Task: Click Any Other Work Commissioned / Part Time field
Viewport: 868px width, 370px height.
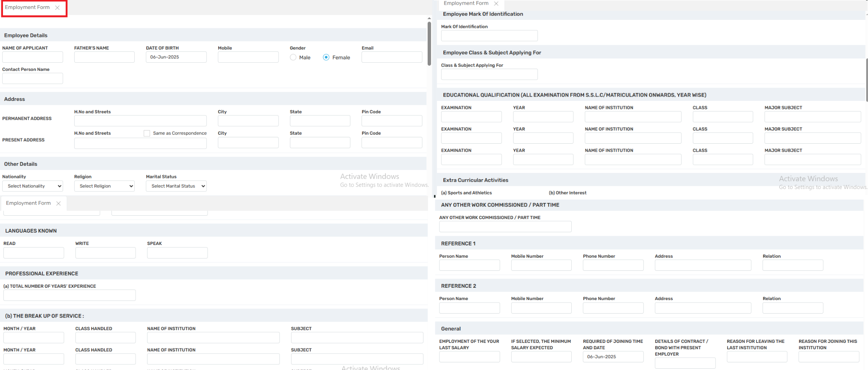Action: tap(505, 227)
